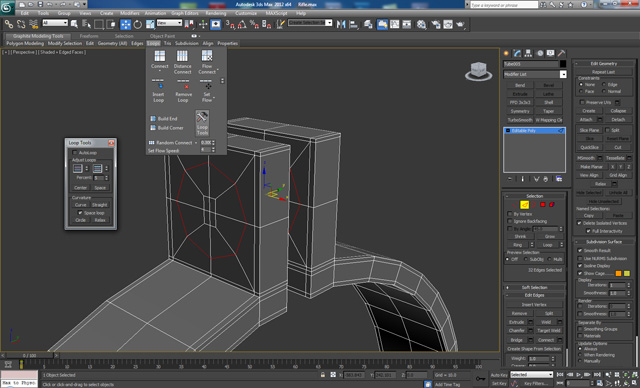
Task: Click the Relax button in Loop Tools
Action: (x=100, y=220)
